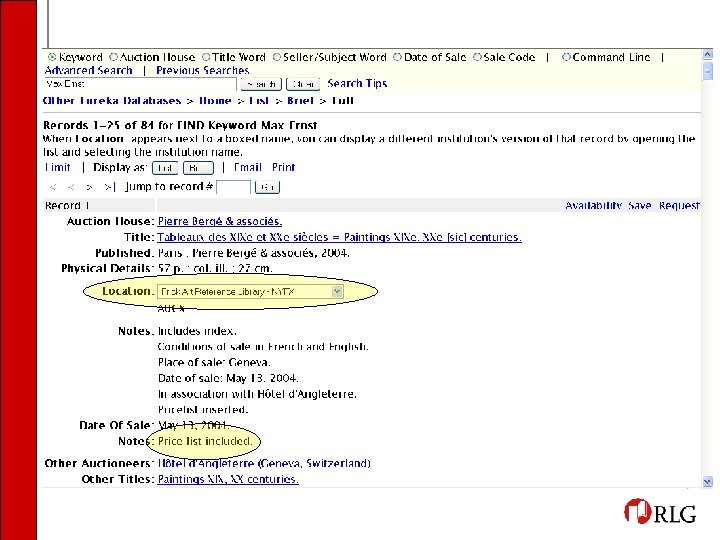Open the Advanced Search link
This screenshot has height=540, width=720.
(x=89, y=70)
